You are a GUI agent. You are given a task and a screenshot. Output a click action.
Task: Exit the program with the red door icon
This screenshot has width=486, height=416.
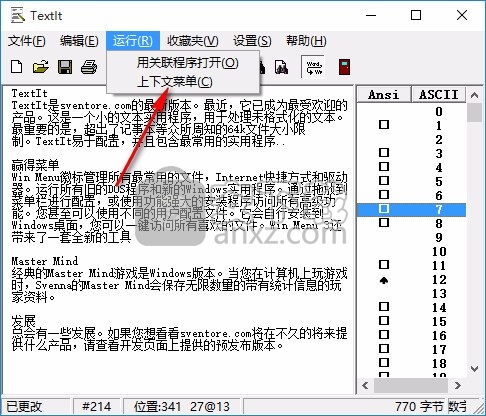pyautogui.click(x=344, y=67)
